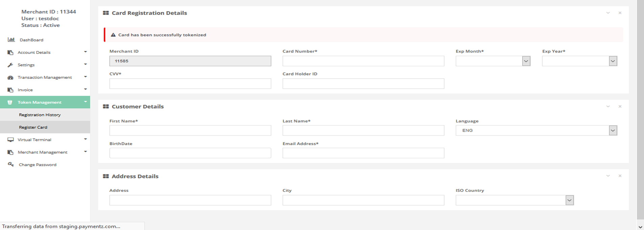The image size is (644, 230).
Task: Focus the Email Address field
Action: [363, 153]
